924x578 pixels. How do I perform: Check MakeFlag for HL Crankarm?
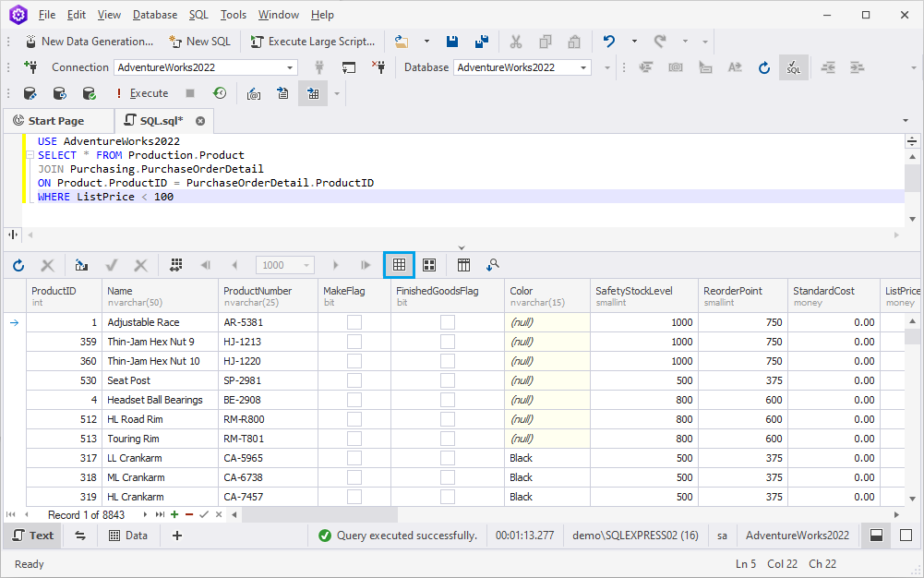354,497
